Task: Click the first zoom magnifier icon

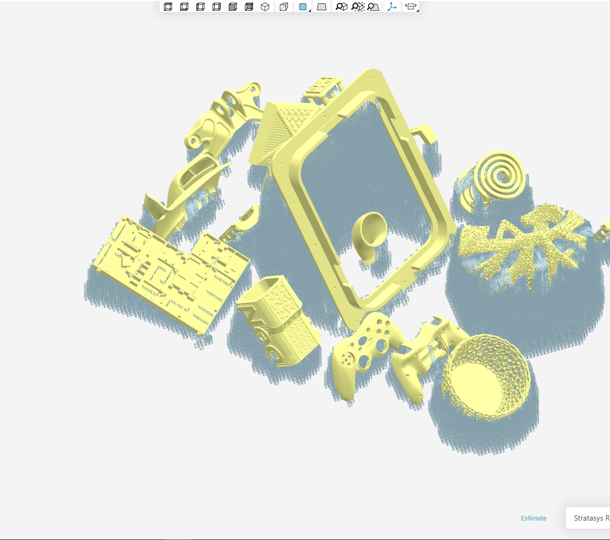Action: [341, 7]
